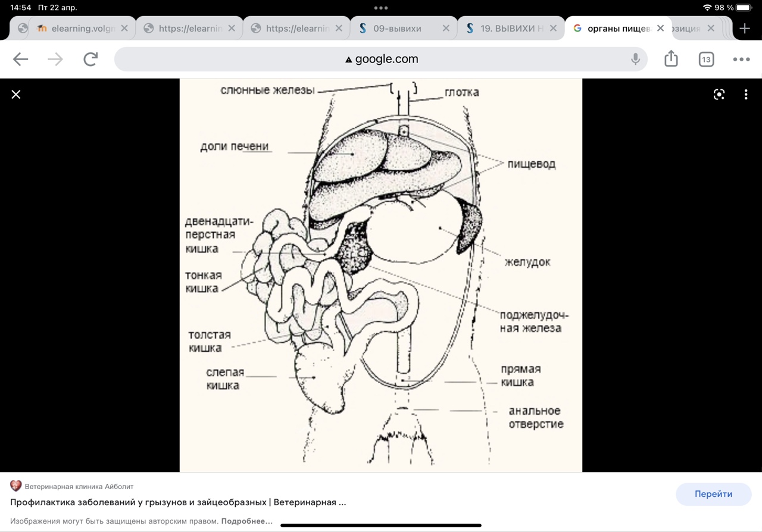Click the слепая кишка label in diagram
Image resolution: width=762 pixels, height=532 pixels.
tap(225, 379)
